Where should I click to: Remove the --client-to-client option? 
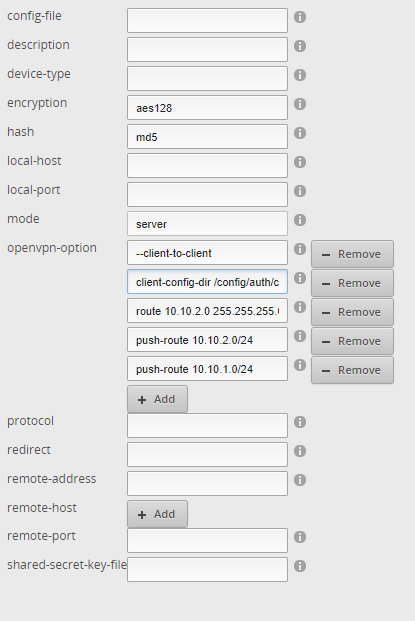pos(352,254)
